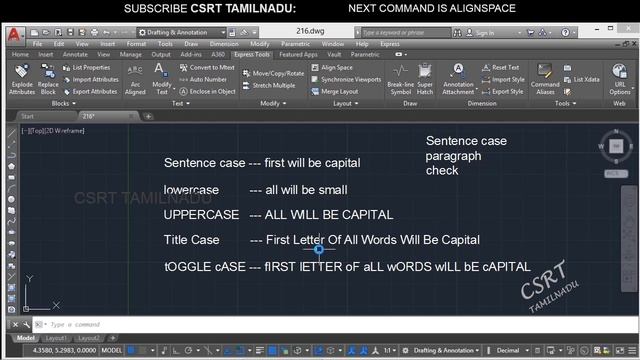Open Drafting & Annotation dropdown in status bar
The height and width of the screenshot is (360, 640).
coord(447,350)
